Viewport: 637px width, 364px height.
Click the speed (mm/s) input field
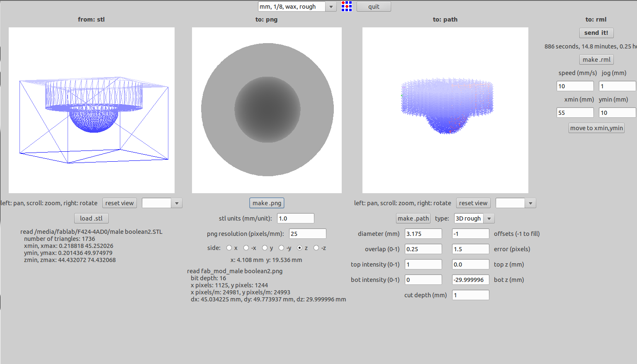pyautogui.click(x=575, y=86)
